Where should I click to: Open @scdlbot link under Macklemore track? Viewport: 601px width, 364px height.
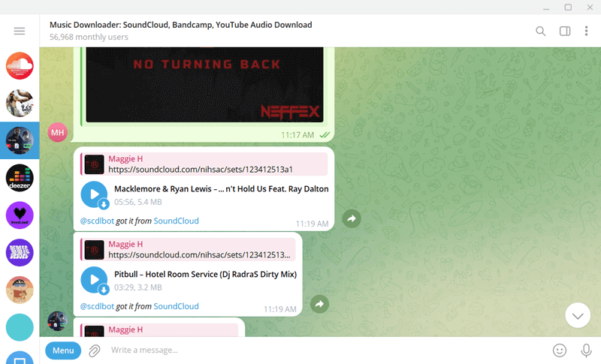pyautogui.click(x=97, y=221)
